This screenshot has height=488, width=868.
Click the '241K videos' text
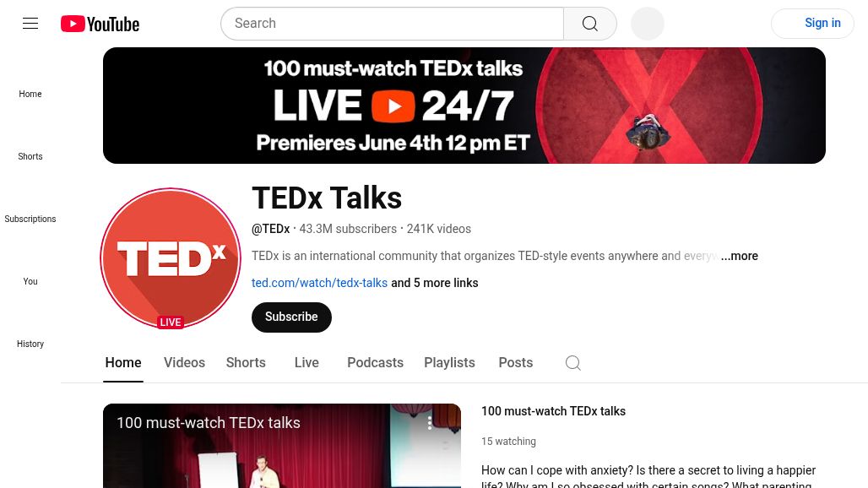click(x=439, y=229)
